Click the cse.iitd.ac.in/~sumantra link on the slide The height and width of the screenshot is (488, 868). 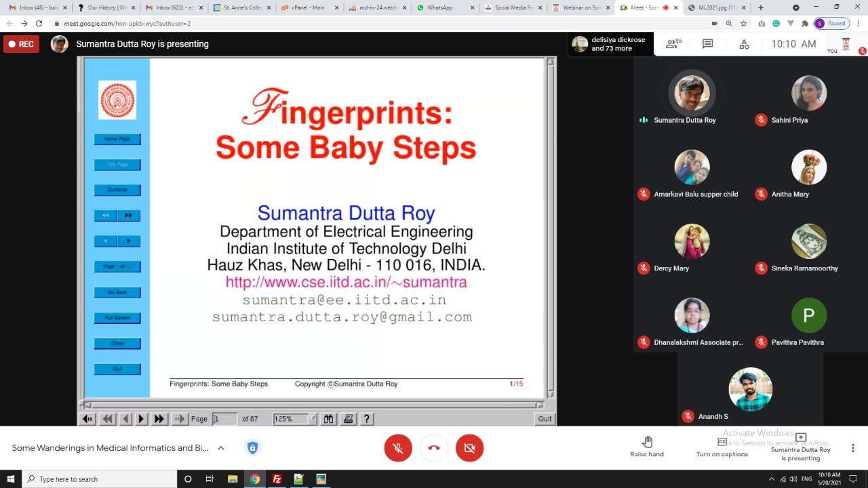346,283
